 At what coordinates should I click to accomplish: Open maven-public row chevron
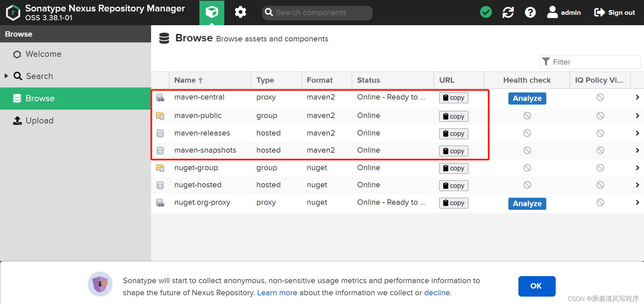coord(637,116)
